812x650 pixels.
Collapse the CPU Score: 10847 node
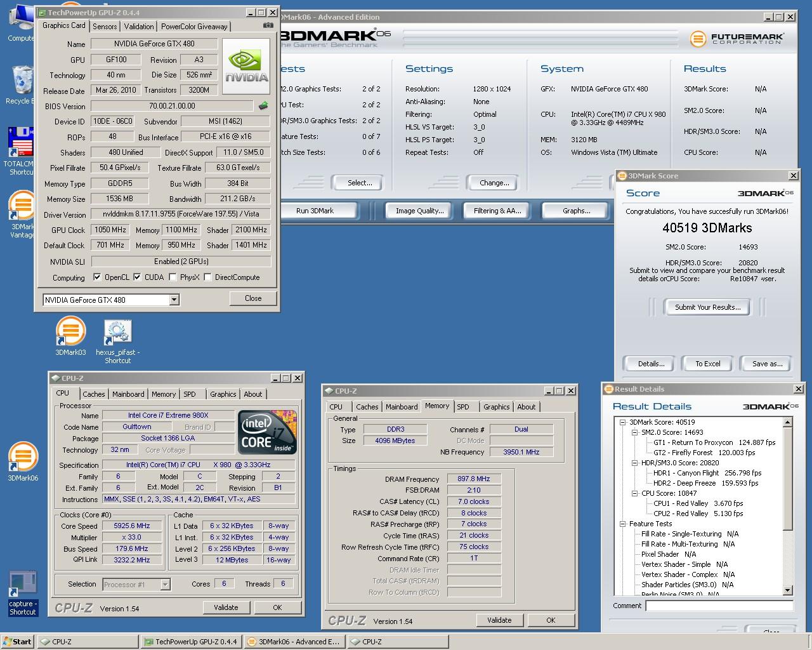pos(634,493)
